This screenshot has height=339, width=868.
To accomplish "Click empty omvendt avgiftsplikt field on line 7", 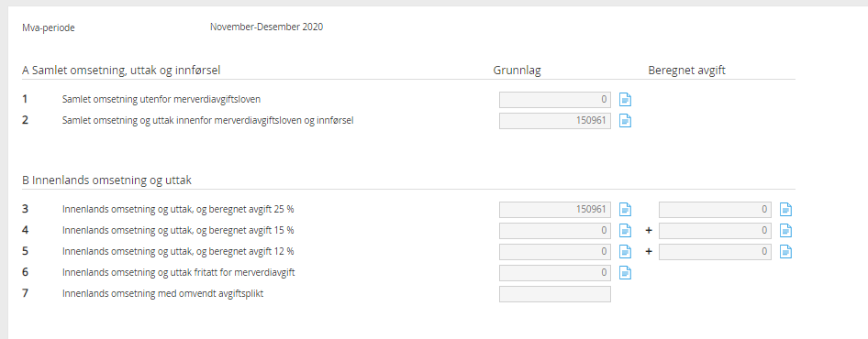I will pyautogui.click(x=555, y=294).
